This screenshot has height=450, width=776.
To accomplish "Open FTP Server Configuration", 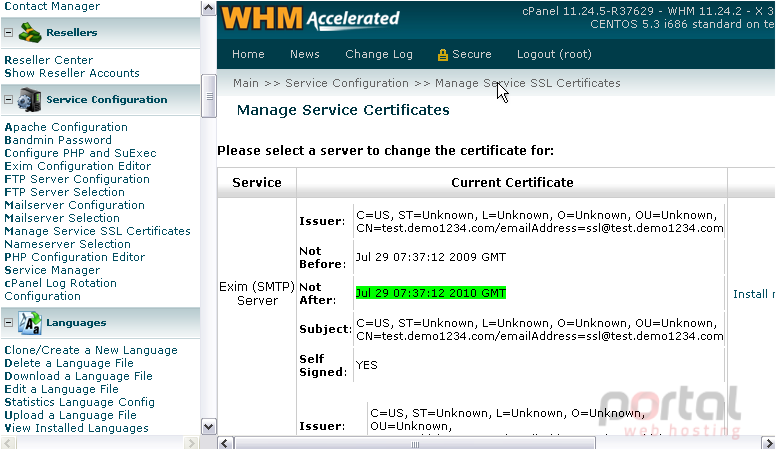I will [x=77, y=179].
